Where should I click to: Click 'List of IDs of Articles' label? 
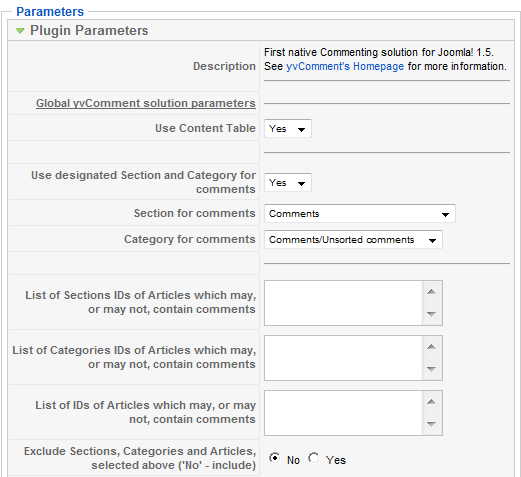[x=146, y=412]
